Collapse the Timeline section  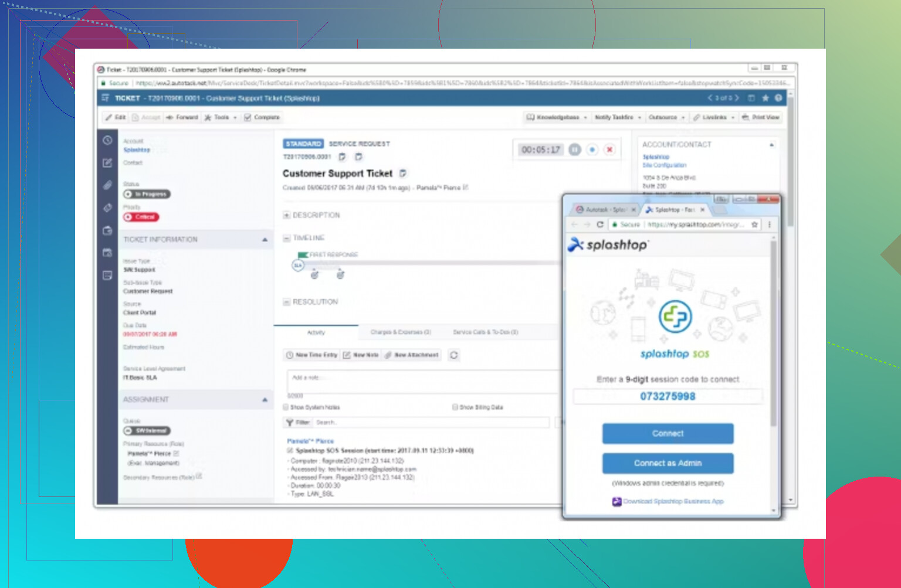click(x=287, y=238)
